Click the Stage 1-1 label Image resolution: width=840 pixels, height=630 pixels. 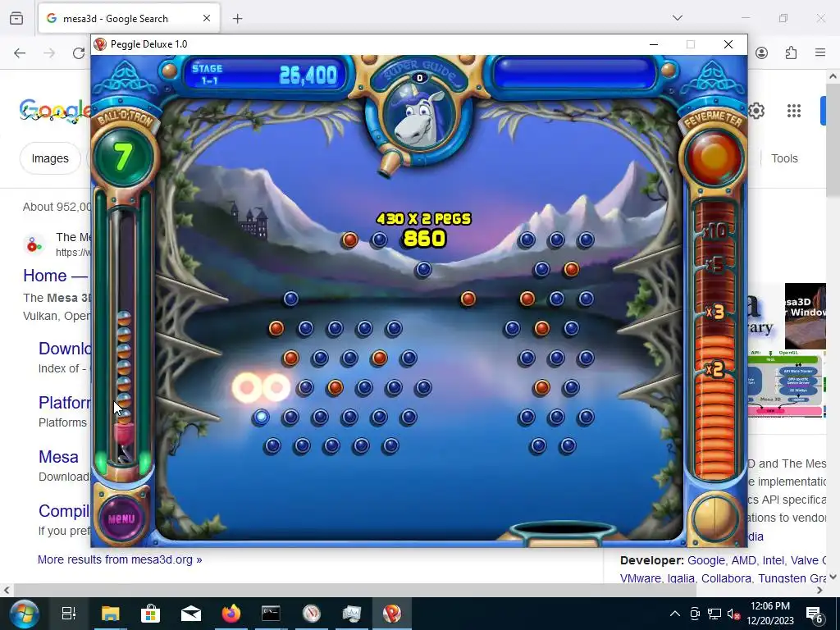(208, 75)
